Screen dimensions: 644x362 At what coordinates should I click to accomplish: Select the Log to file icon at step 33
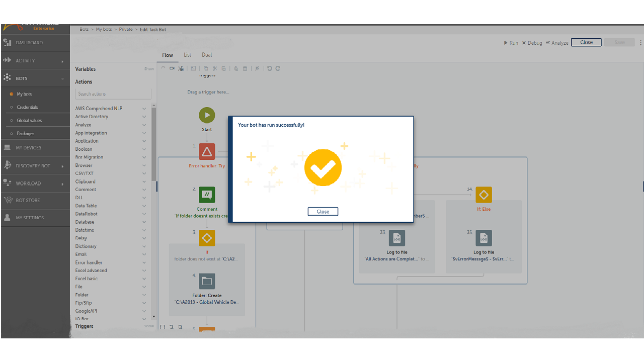397,238
